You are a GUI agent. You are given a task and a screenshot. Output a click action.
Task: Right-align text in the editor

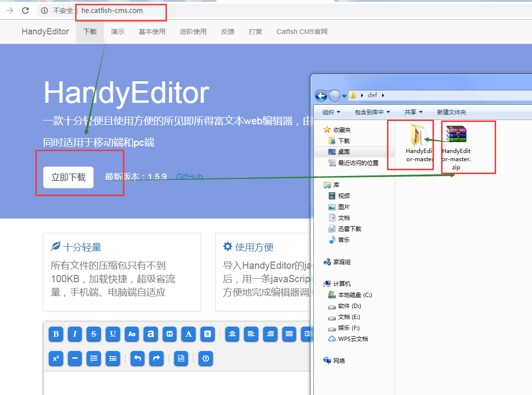270,334
